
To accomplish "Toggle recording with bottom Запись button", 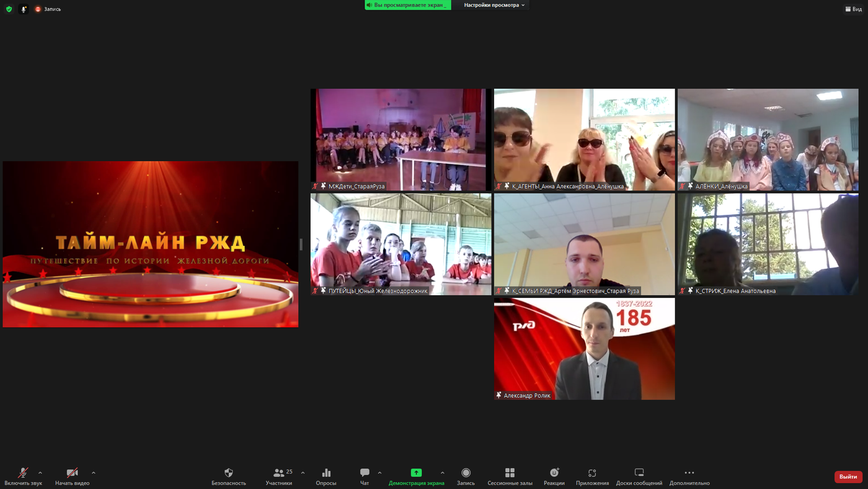I will pos(466,473).
